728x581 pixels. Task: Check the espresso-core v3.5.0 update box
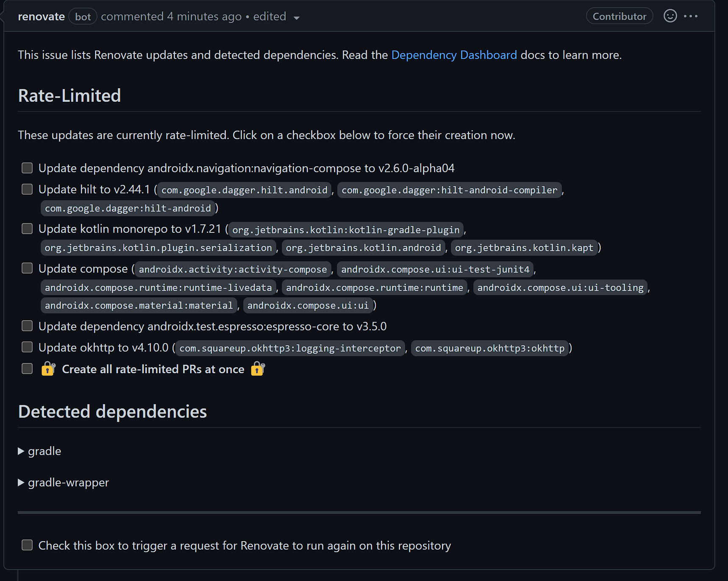pos(27,326)
